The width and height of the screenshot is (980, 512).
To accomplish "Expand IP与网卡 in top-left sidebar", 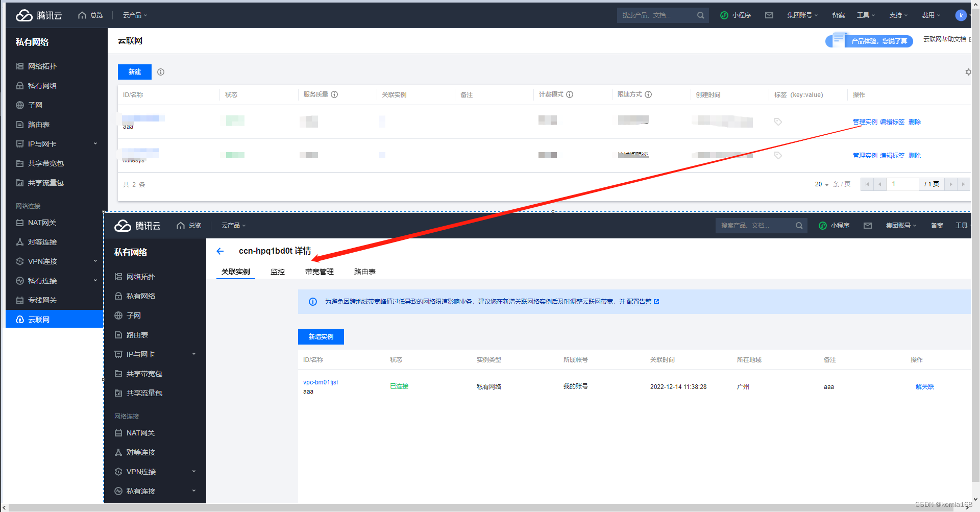I will pyautogui.click(x=95, y=144).
